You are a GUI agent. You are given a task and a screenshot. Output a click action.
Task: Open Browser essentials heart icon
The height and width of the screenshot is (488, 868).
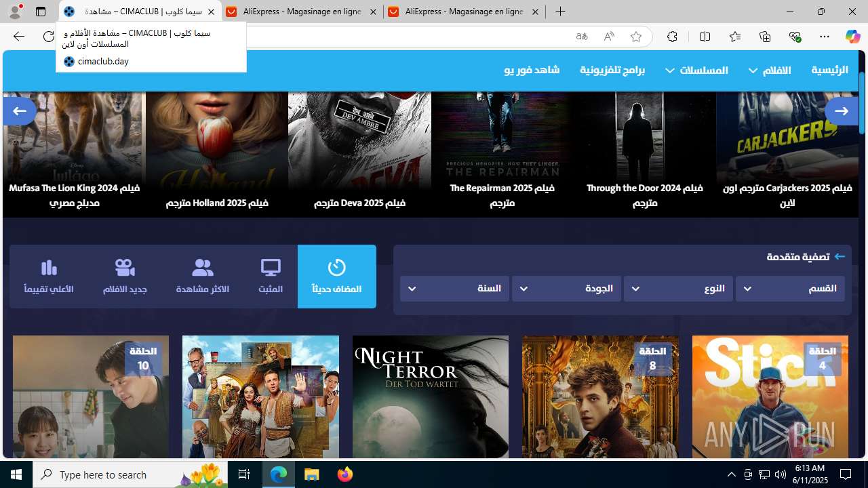tap(795, 37)
